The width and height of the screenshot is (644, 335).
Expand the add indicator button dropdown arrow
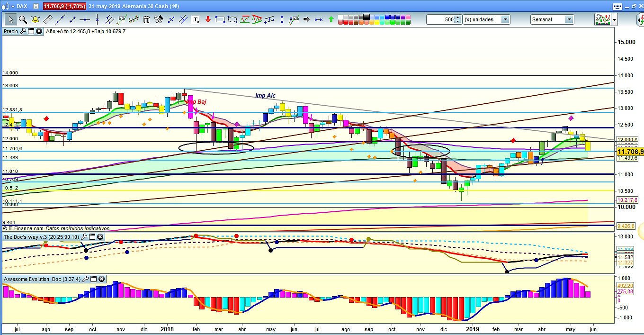coord(614,19)
